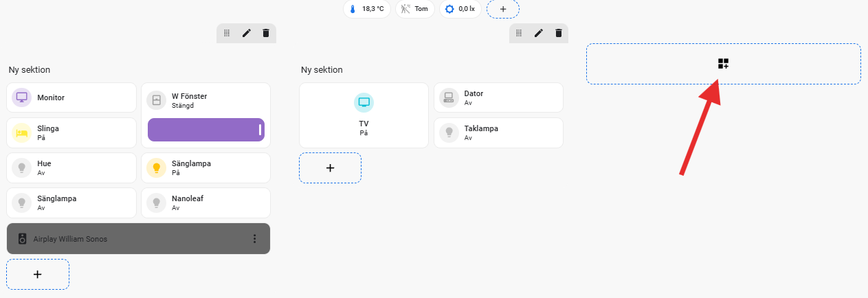868x298 pixels.
Task: Click the edit pencil above the TV section
Action: [539, 33]
